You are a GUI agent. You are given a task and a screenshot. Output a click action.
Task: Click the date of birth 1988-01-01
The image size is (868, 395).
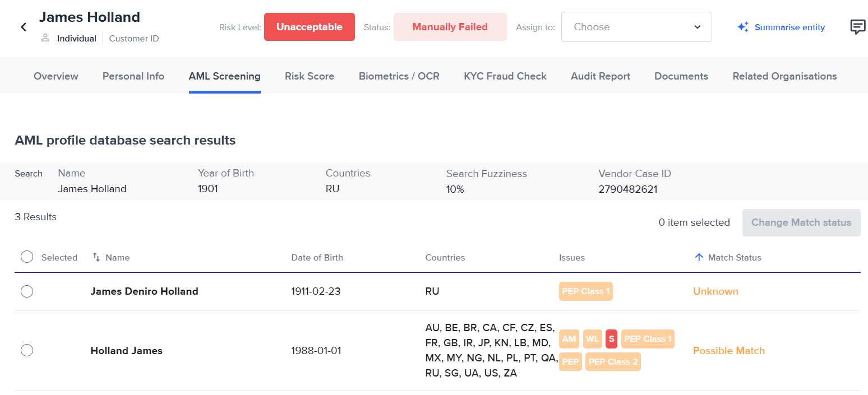(x=316, y=351)
